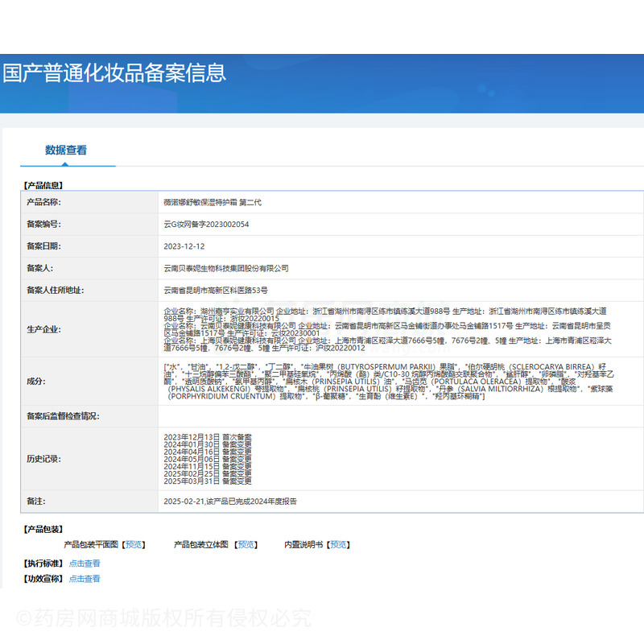Preview the 产品包装平面图 image

pyautogui.click(x=134, y=543)
